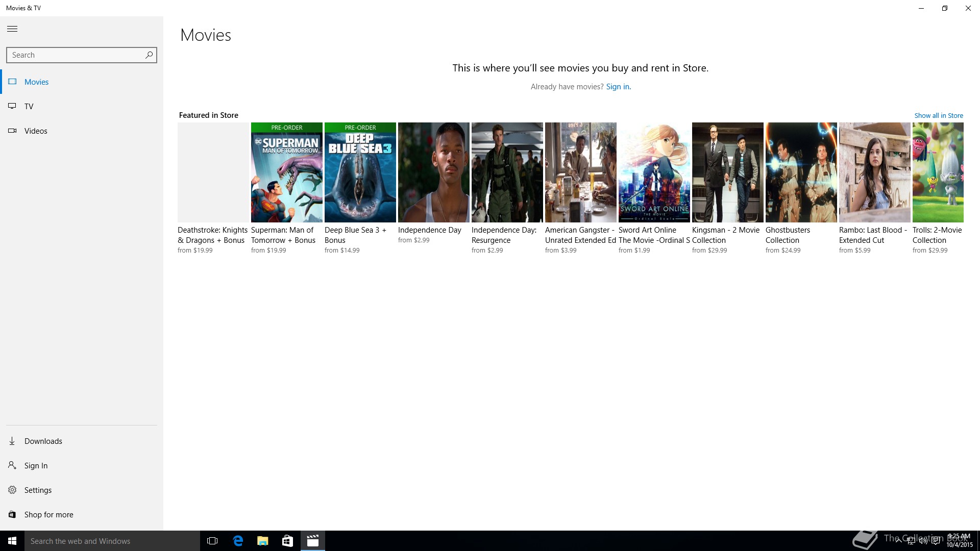
Task: Select Movies in the sidebar
Action: coord(82,82)
